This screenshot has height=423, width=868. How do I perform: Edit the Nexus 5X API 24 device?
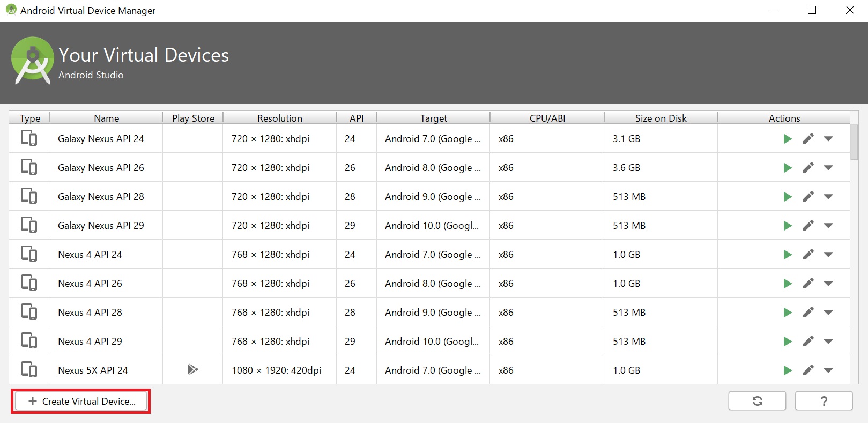pos(808,370)
